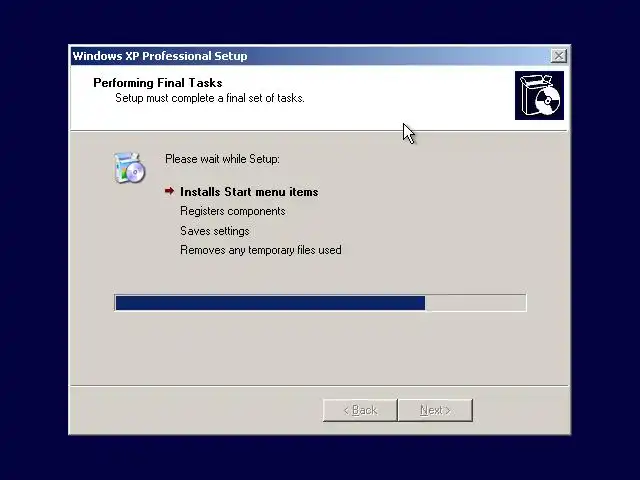Click the small software box icon beside Please wait

(x=129, y=167)
